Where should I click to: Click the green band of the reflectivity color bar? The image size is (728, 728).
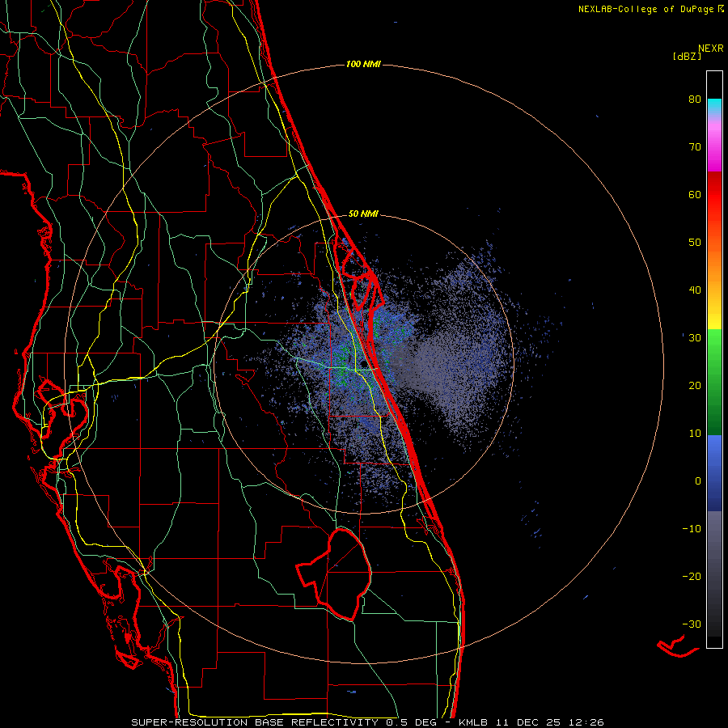point(714,382)
